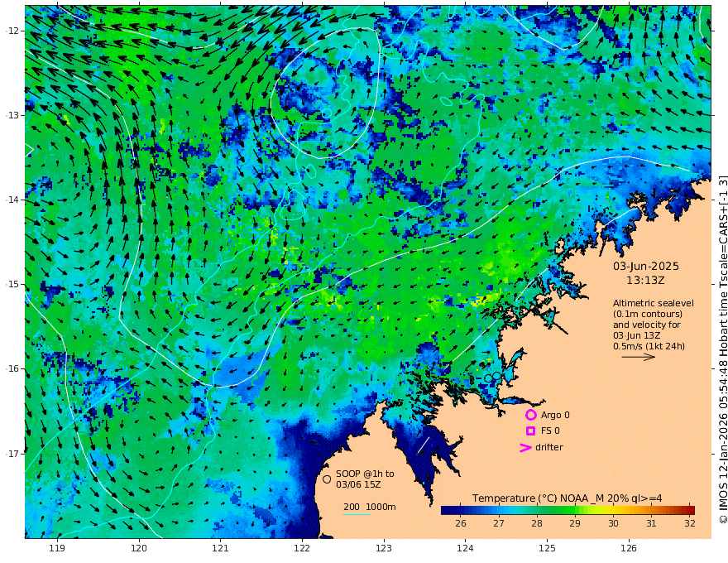Viewport: 728px width, 563px height.
Task: Click colorbar tick label 29
Action: click(575, 523)
